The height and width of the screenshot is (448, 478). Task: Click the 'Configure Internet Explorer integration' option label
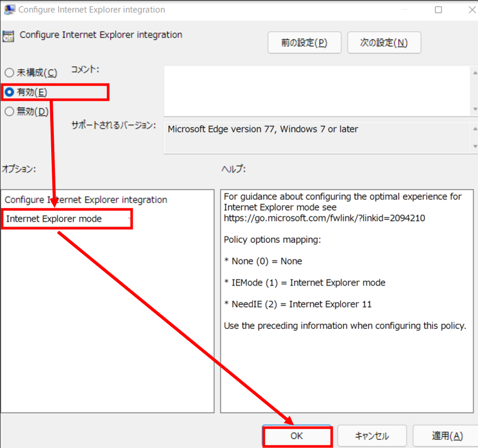click(86, 200)
